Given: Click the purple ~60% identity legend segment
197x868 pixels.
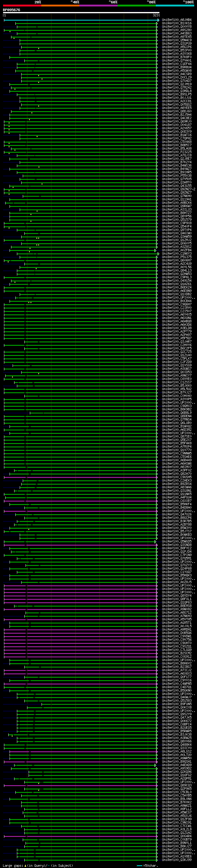Looking at the screenshot, I should [x=99, y=6].
